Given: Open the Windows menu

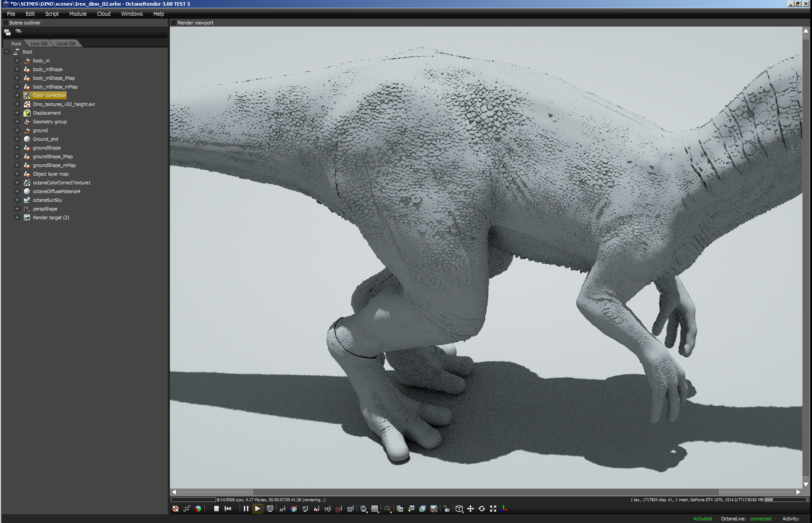Looking at the screenshot, I should pos(132,14).
